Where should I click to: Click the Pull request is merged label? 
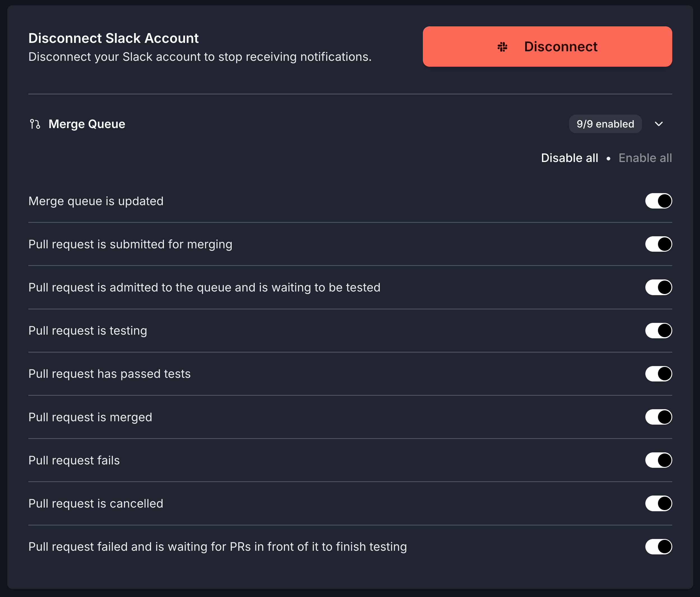point(90,417)
